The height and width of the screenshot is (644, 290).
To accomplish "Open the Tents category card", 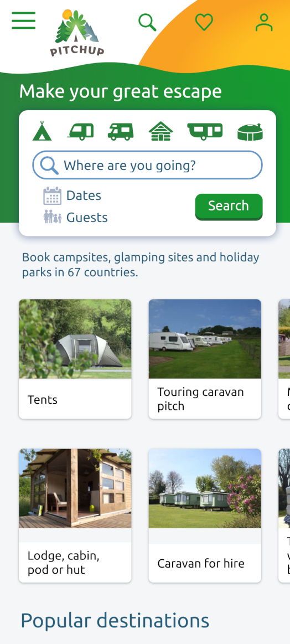I will coord(75,359).
